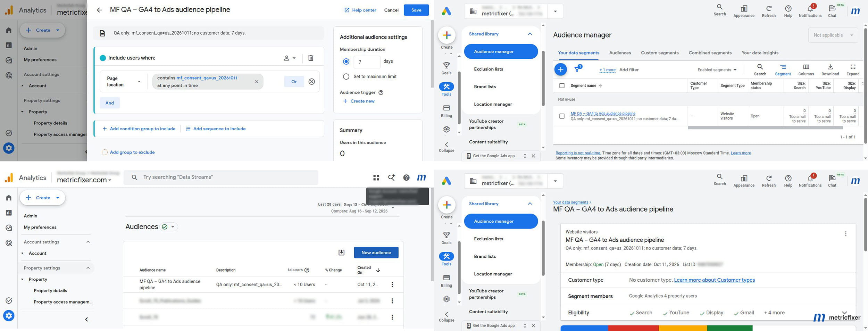The image size is (868, 331).
Task: Click the filter funnel icon in the Audience manager list
Action: [577, 69]
